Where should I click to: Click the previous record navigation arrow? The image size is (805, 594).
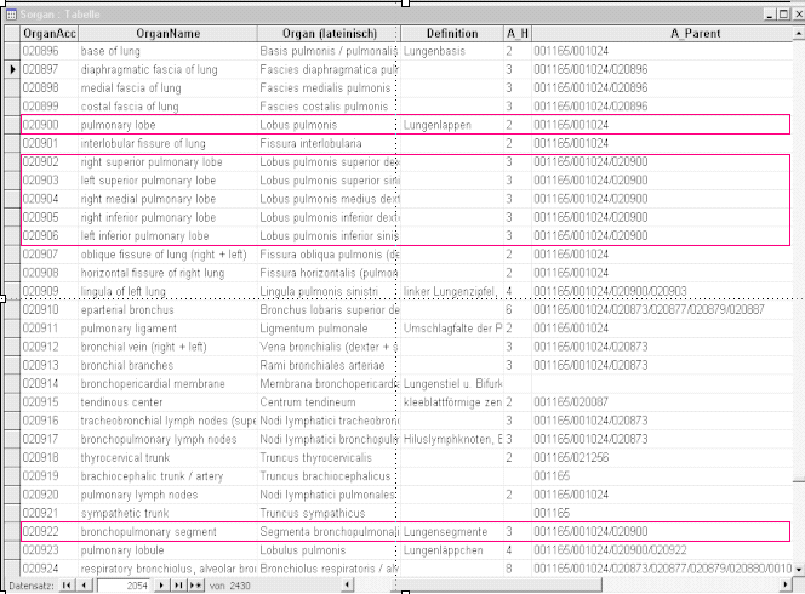(x=83, y=584)
